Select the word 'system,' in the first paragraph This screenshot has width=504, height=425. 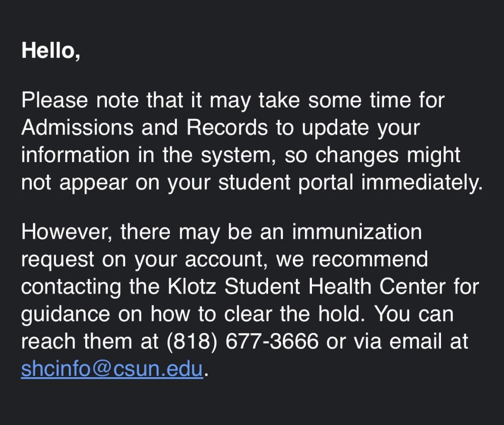coord(238,156)
